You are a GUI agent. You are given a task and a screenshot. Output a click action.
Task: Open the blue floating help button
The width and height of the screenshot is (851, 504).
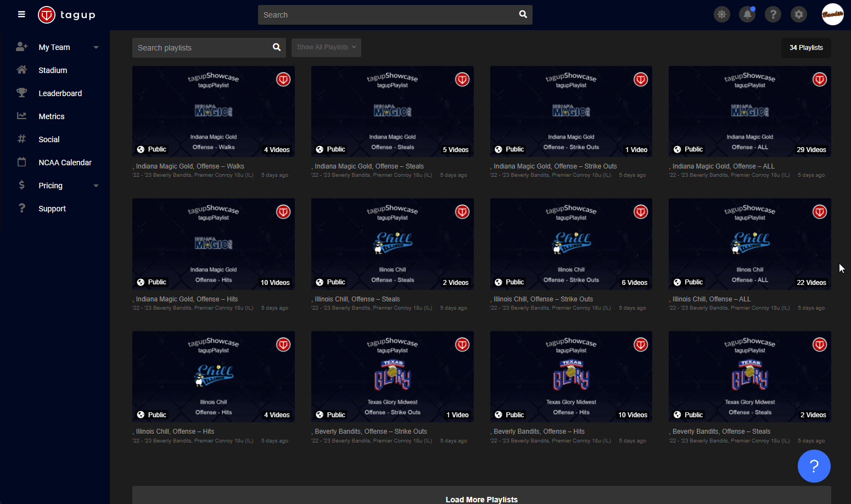814,466
